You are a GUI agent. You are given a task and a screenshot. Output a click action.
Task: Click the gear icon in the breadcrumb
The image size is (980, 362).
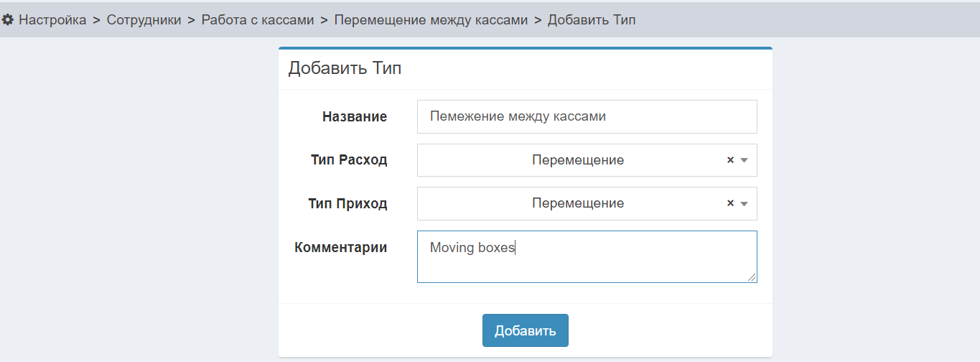pos(8,20)
